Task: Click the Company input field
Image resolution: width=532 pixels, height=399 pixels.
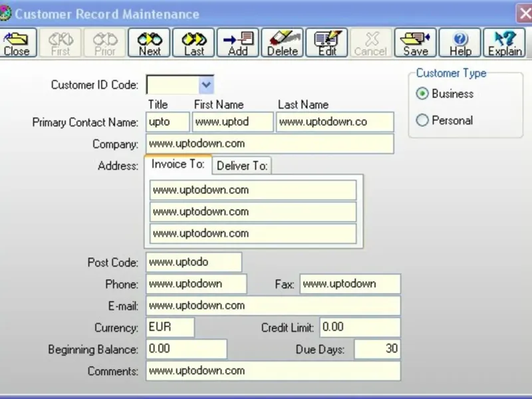Action: (x=270, y=144)
